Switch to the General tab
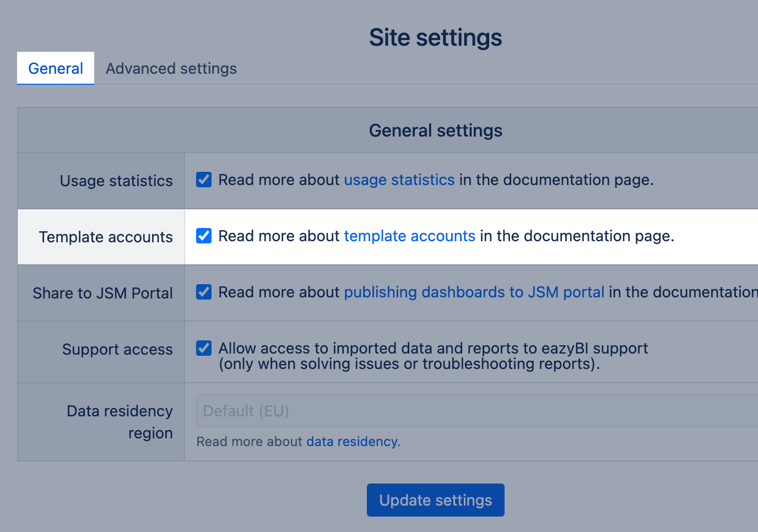 pos(56,68)
